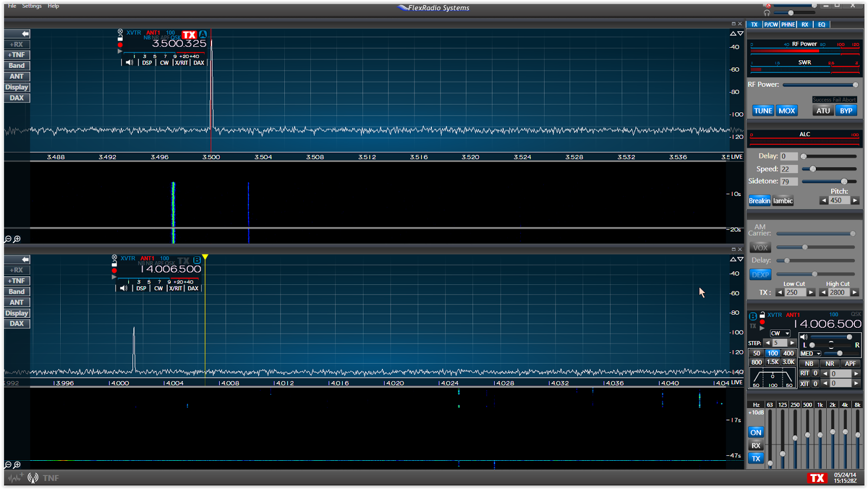Adjust the CW Speed slider
Image resolution: width=868 pixels, height=489 pixels.
click(829, 169)
